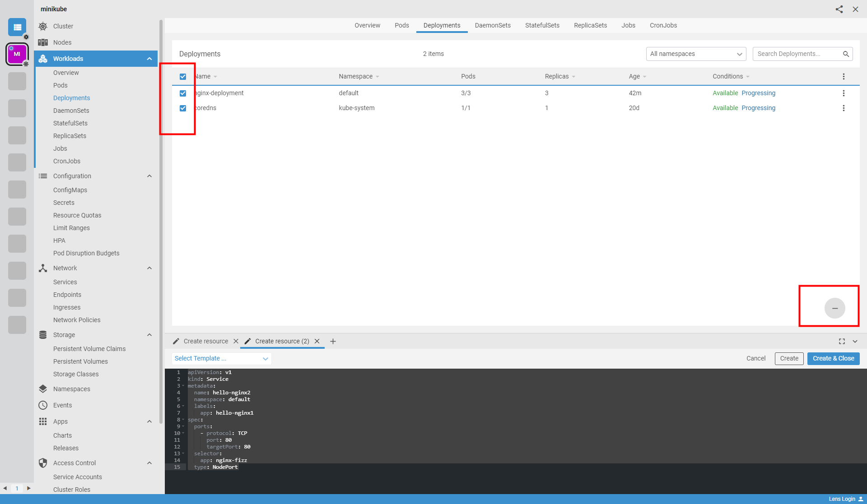
Task: Open the All namespaces dropdown
Action: pyautogui.click(x=696, y=54)
